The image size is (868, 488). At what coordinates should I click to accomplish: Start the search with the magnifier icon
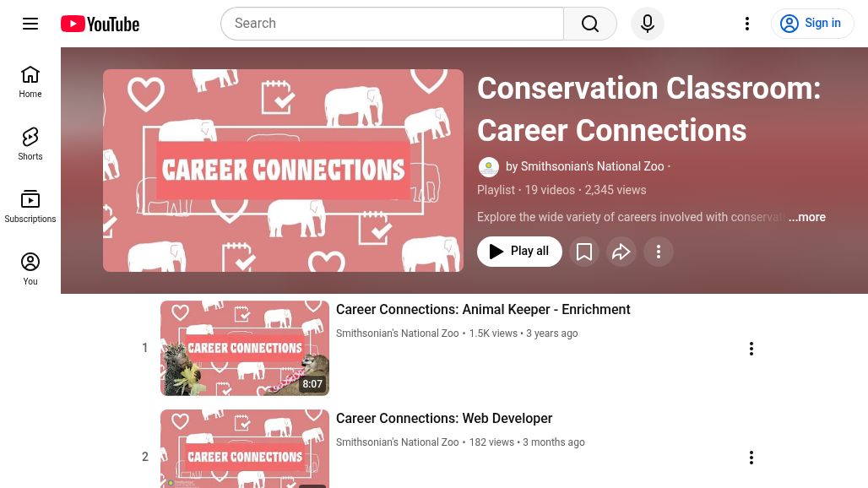(x=589, y=23)
